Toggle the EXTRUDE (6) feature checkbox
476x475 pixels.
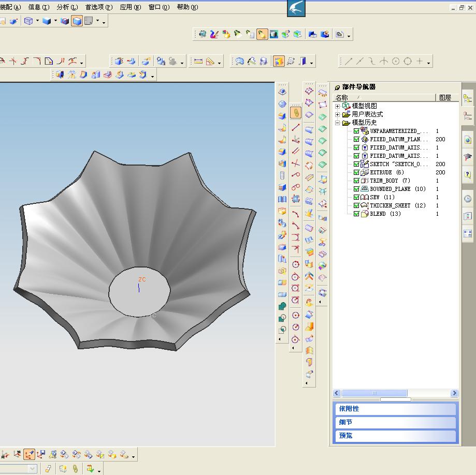(356, 172)
